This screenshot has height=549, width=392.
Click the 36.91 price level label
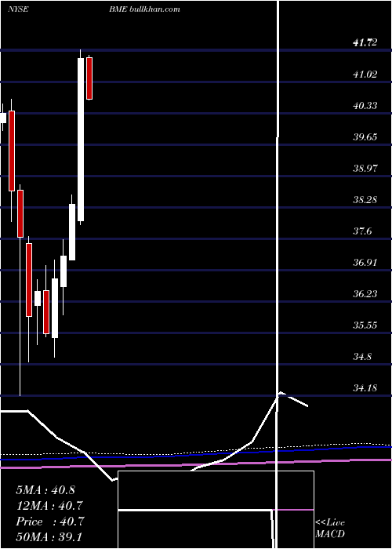pos(365,263)
